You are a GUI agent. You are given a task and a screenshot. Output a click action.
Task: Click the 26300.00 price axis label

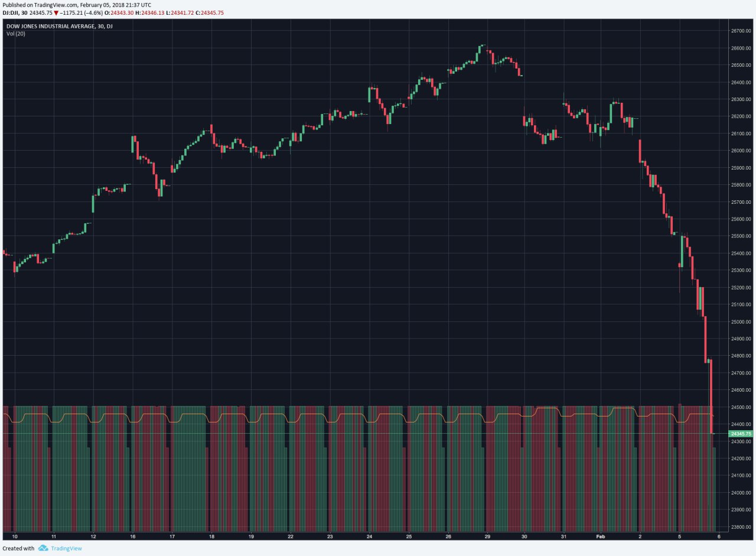741,99
